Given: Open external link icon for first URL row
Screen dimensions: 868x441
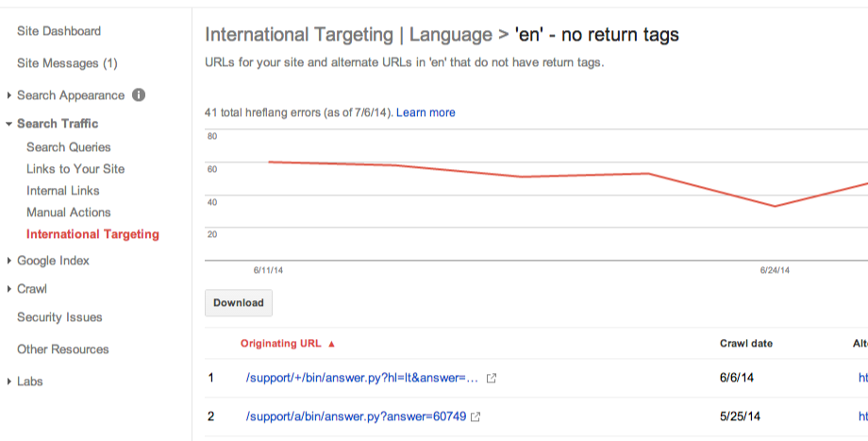Looking at the screenshot, I should pyautogui.click(x=491, y=379).
